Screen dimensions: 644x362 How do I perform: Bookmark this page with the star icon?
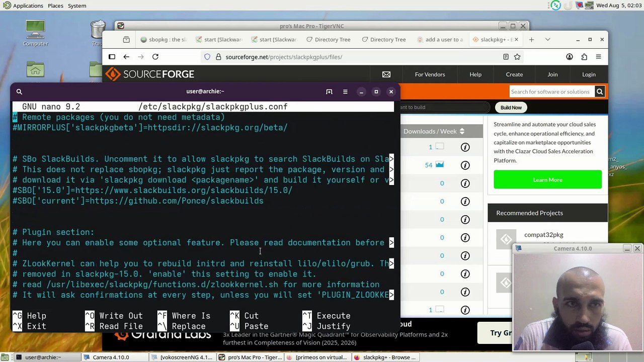[517, 57]
